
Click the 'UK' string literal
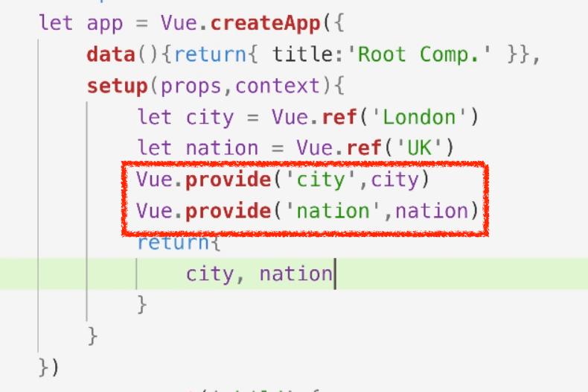pyautogui.click(x=419, y=148)
